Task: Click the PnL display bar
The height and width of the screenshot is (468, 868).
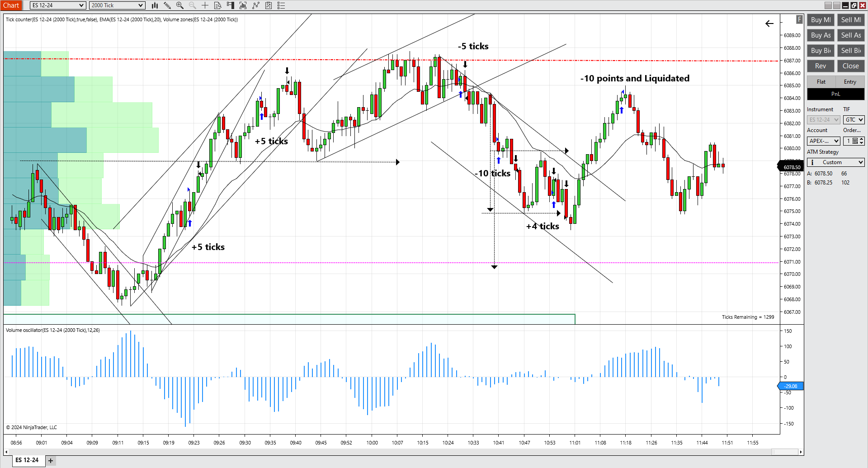Action: 836,94
